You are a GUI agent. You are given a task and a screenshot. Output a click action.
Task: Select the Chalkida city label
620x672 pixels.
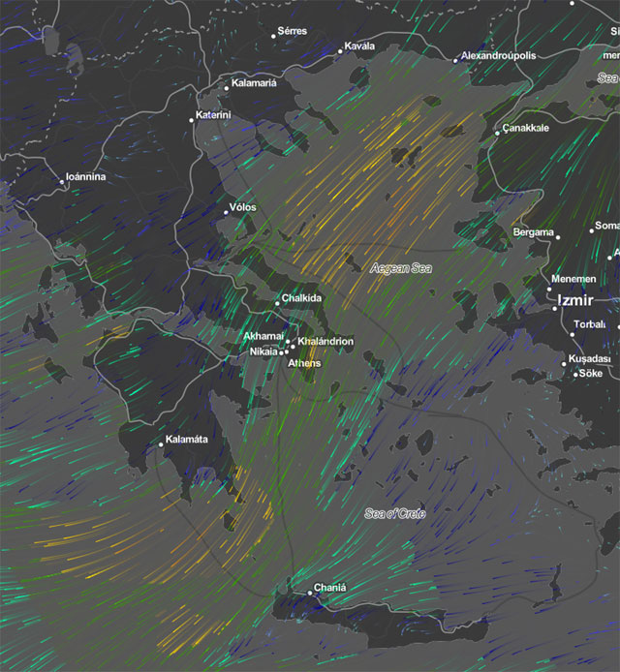click(301, 298)
